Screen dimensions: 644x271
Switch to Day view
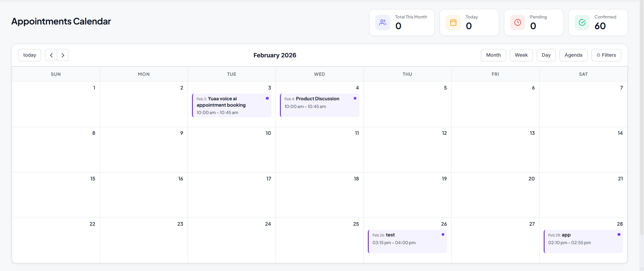[546, 55]
